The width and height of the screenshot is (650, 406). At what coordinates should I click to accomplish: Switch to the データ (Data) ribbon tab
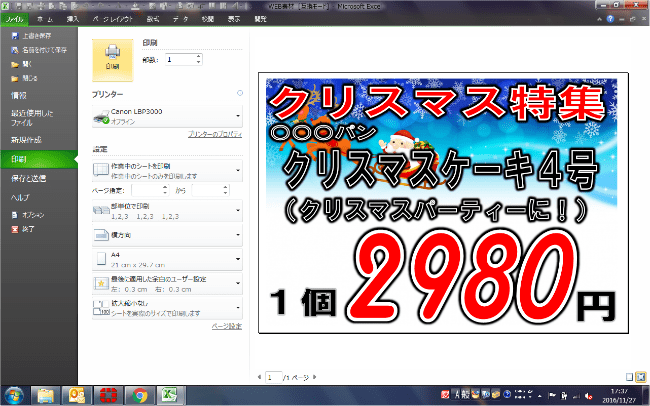pyautogui.click(x=180, y=19)
